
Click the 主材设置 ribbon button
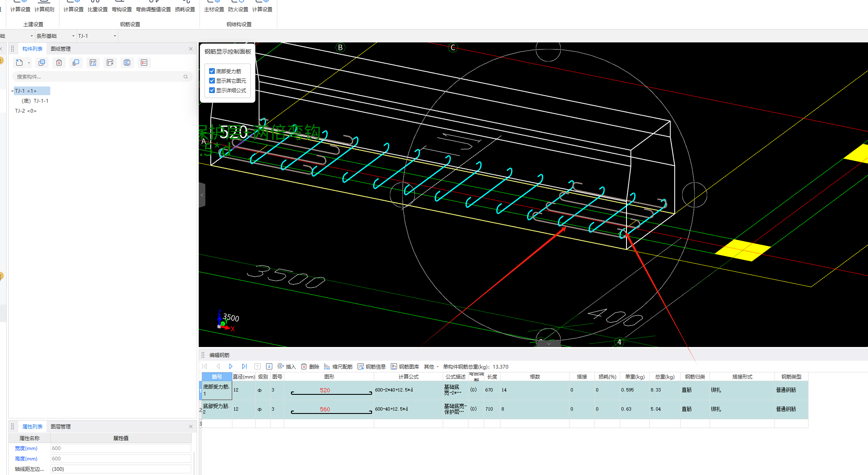point(214,7)
